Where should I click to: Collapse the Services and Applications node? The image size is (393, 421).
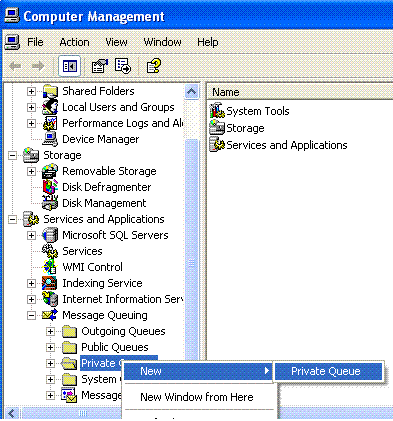(12, 219)
